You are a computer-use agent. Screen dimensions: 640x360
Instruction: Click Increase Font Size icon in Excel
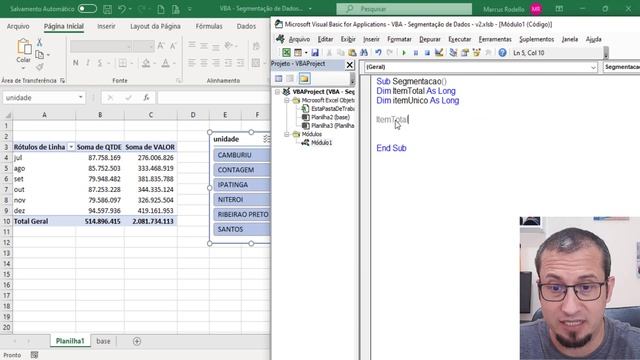[161, 46]
